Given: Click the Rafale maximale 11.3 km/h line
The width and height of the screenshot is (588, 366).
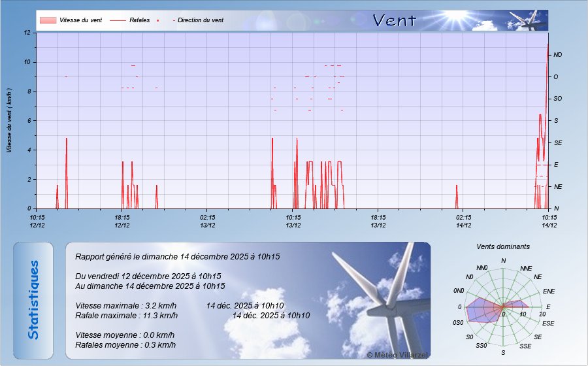Looking at the screenshot, I should [x=127, y=316].
